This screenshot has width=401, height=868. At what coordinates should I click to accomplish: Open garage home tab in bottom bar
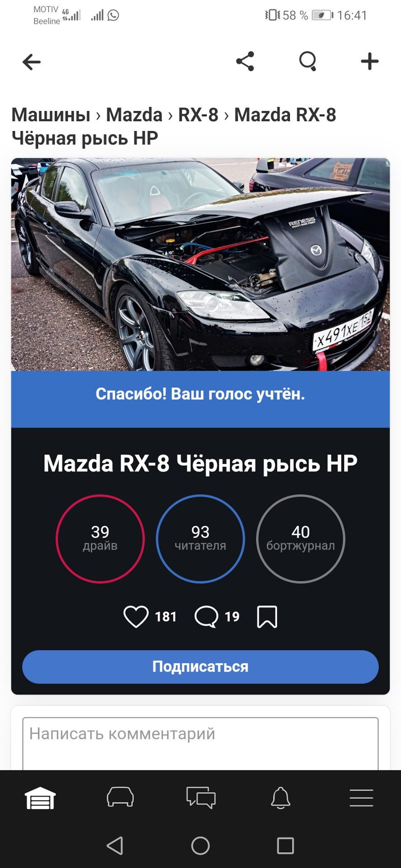coord(40,798)
